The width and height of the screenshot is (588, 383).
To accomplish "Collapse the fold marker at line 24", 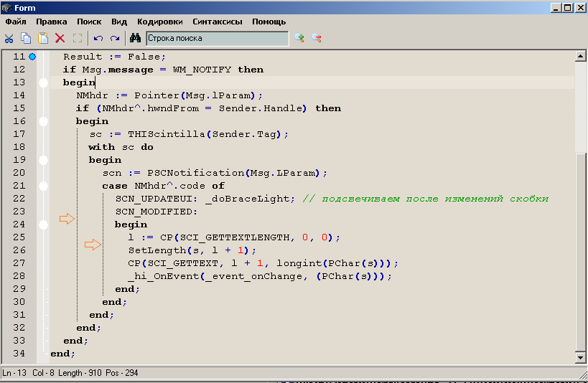I will (x=43, y=224).
